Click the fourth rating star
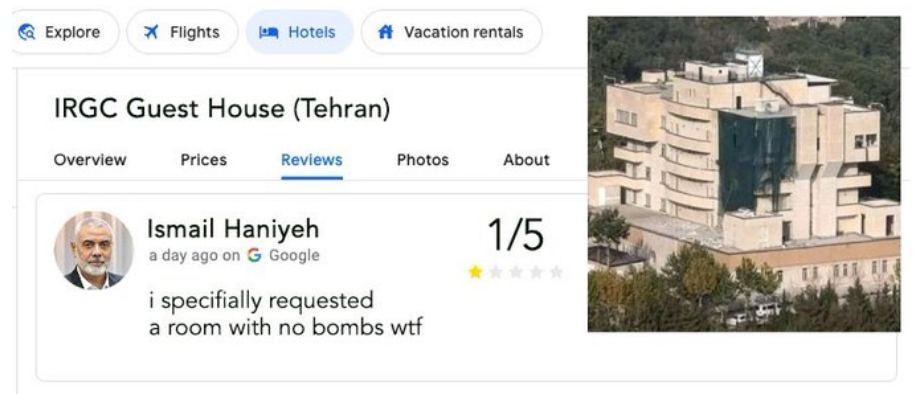The height and width of the screenshot is (401, 922). click(536, 272)
